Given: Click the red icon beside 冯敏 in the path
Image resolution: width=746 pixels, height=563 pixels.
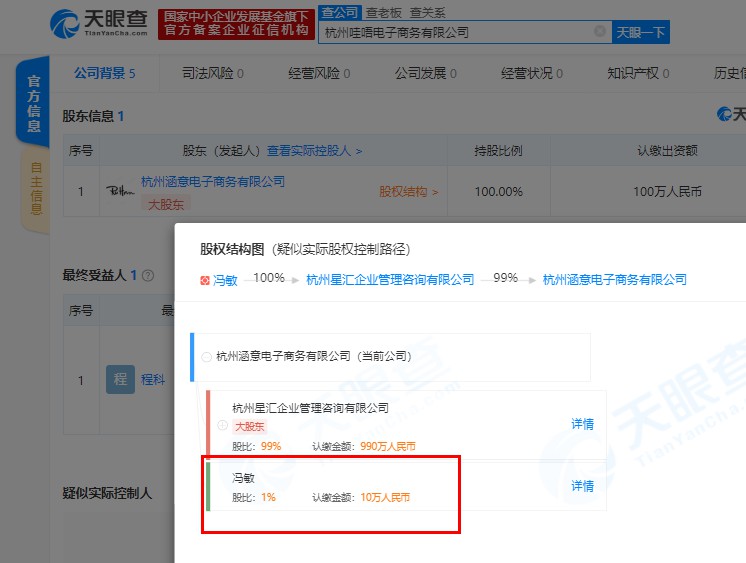Looking at the screenshot, I should click(205, 281).
